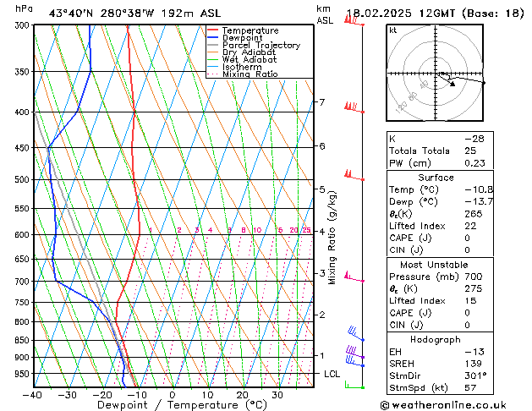Click the purple wind barb at 900 hPa
Image resolution: width=532 pixels, height=411 pixels.
tap(355, 353)
